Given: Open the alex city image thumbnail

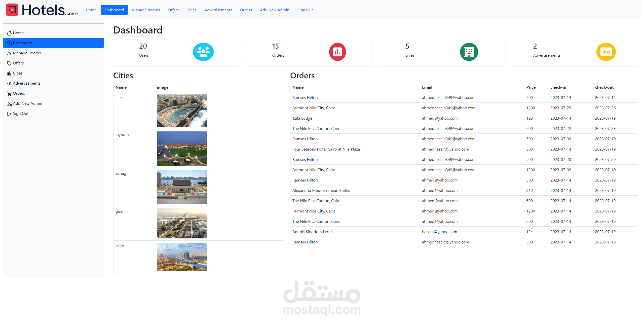Looking at the screenshot, I should [182, 111].
